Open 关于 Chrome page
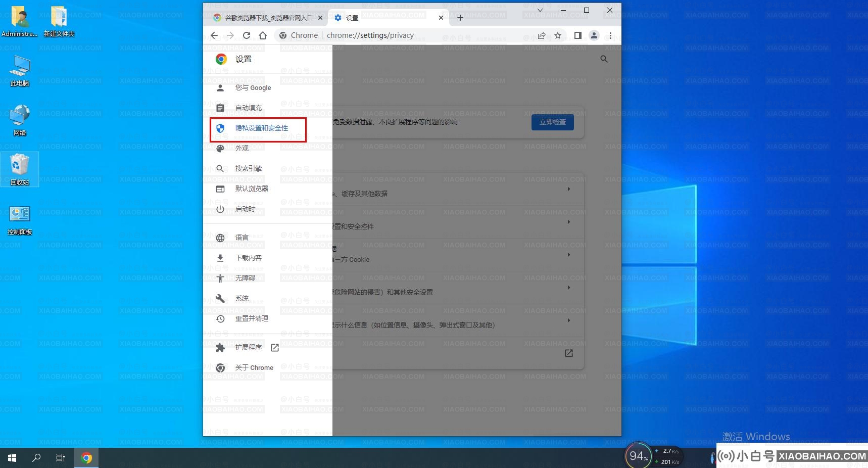Image resolution: width=868 pixels, height=468 pixels. click(x=254, y=367)
